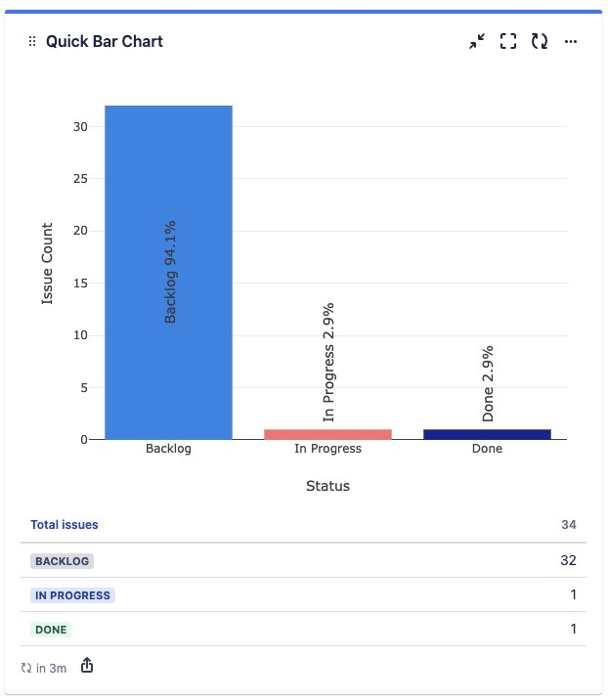Viewport: 608px width, 700px height.
Task: Open the DONE status lozenge
Action: click(51, 630)
